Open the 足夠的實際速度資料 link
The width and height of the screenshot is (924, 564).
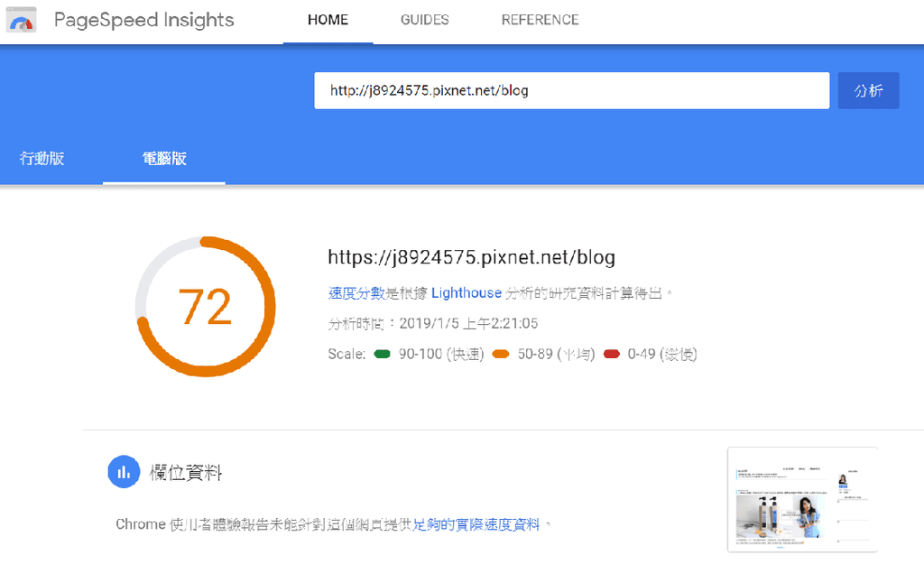pyautogui.click(x=476, y=524)
